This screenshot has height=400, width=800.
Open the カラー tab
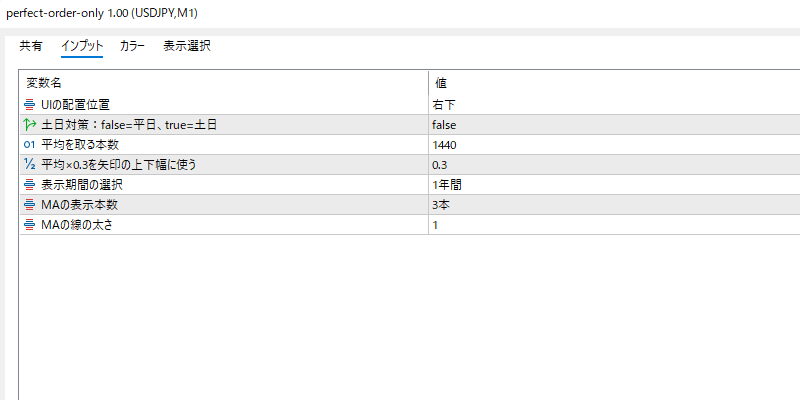[132, 46]
